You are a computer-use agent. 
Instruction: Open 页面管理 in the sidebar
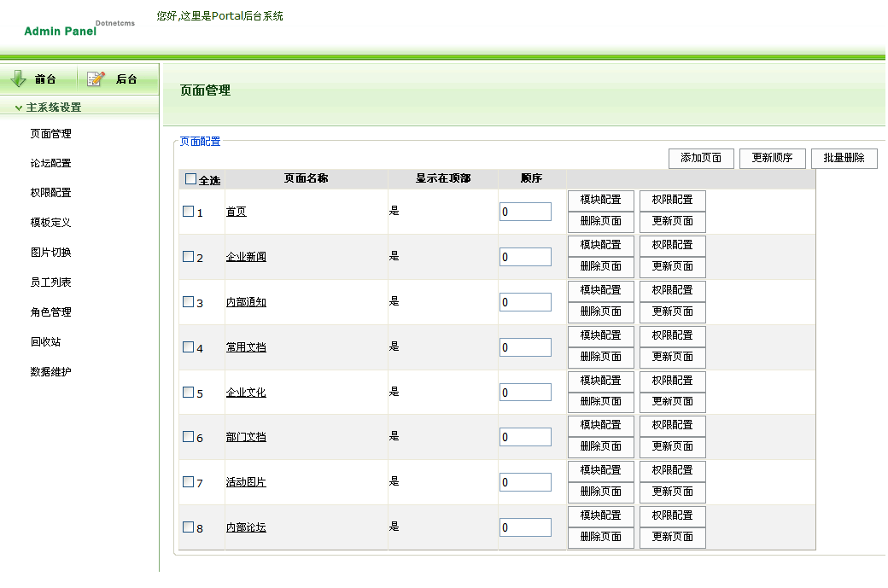tap(51, 134)
